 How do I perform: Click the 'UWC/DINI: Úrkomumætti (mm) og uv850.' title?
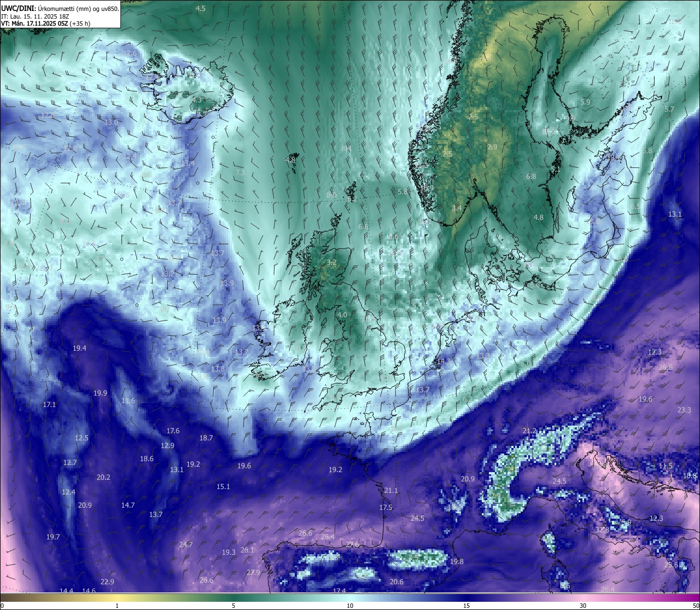(60, 9)
